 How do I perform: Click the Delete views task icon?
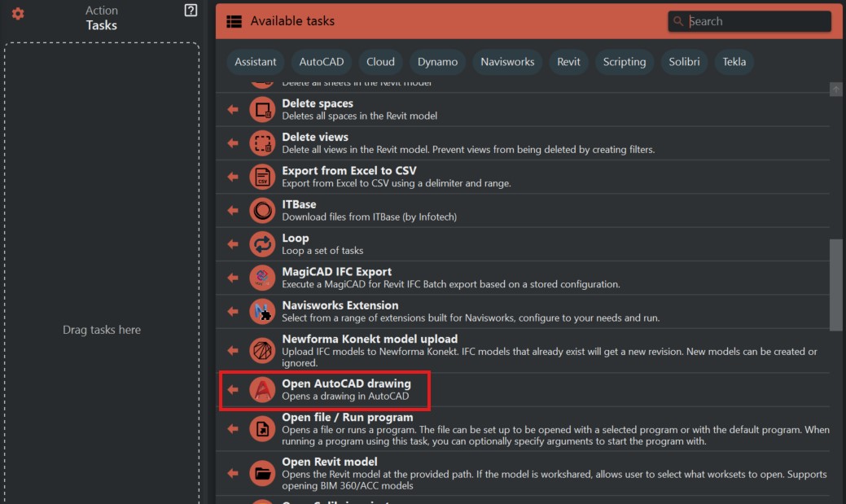point(262,143)
